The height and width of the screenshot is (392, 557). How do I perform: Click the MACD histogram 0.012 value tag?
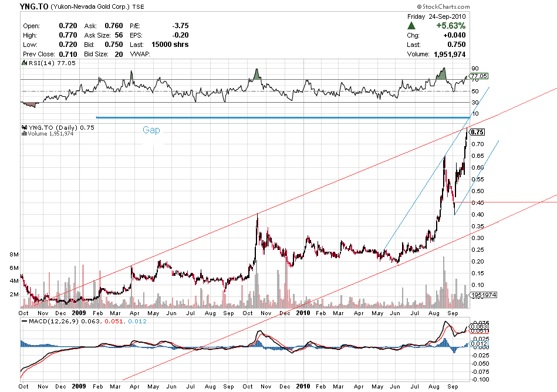tap(479, 343)
